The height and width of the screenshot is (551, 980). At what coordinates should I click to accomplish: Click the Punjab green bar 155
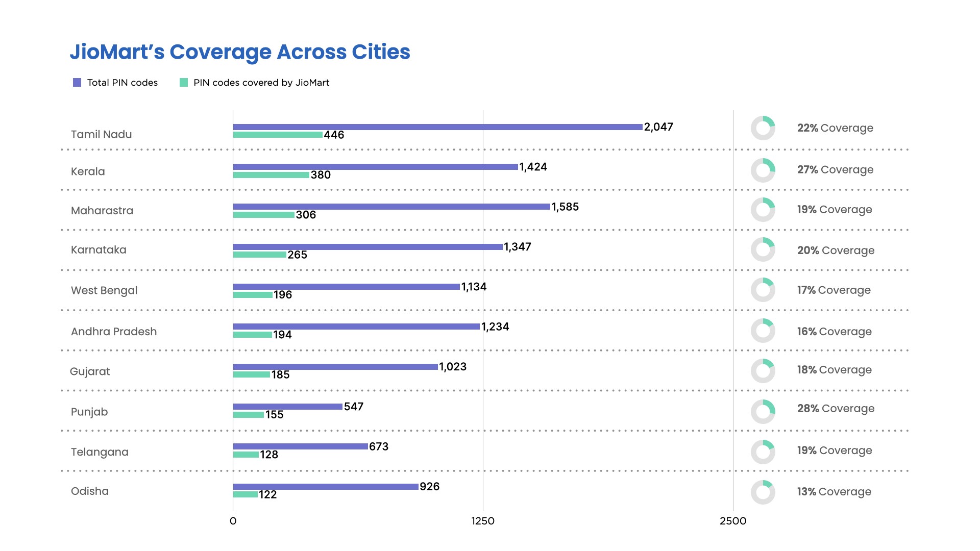coord(249,415)
